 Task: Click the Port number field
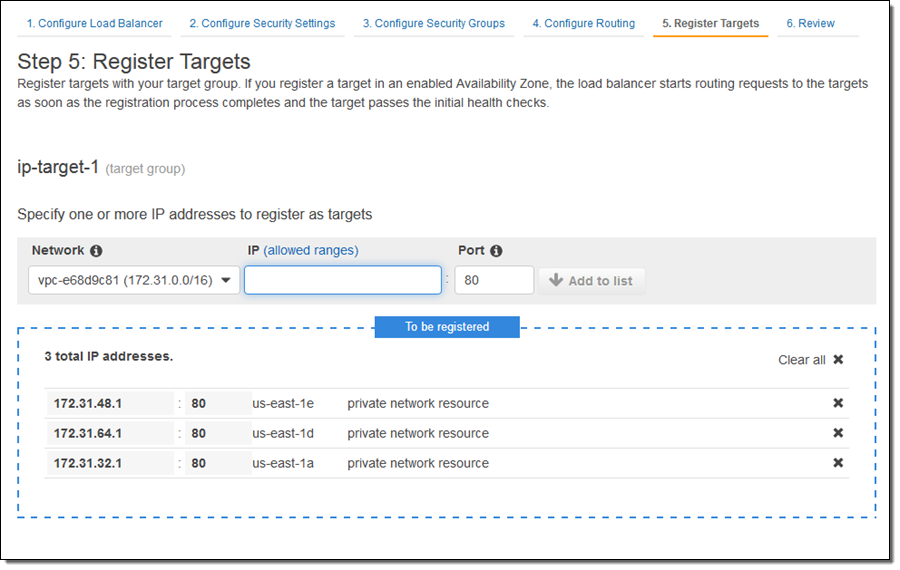tap(493, 281)
